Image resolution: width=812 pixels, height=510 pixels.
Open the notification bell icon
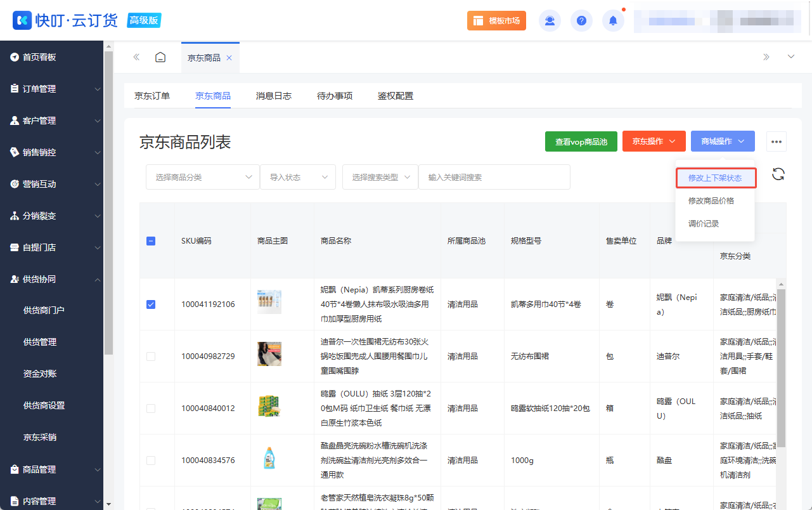tap(613, 21)
